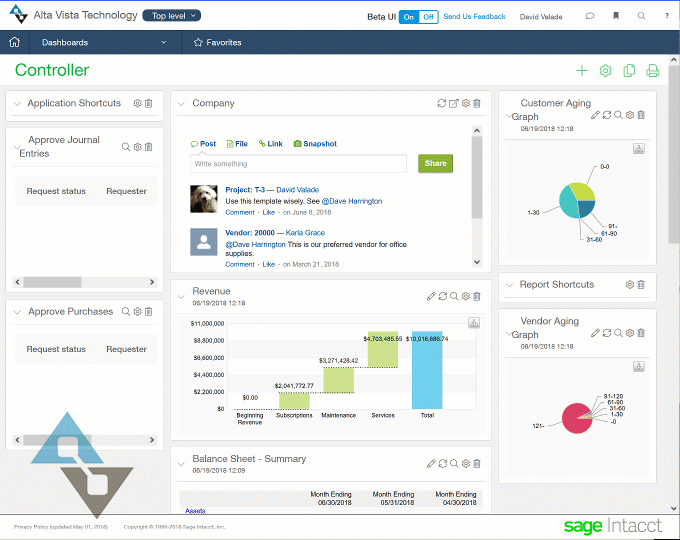Image resolution: width=680 pixels, height=540 pixels.
Task: Open Vendor: 20000 link
Action: pos(250,232)
